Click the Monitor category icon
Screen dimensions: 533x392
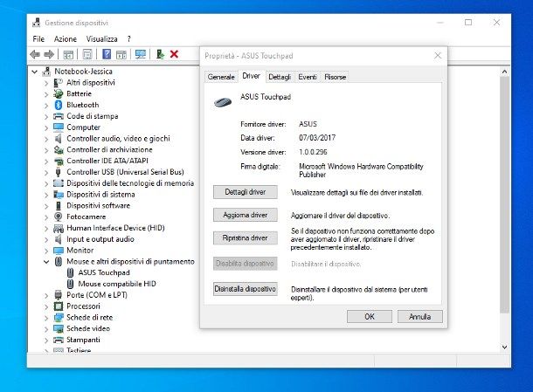point(59,251)
